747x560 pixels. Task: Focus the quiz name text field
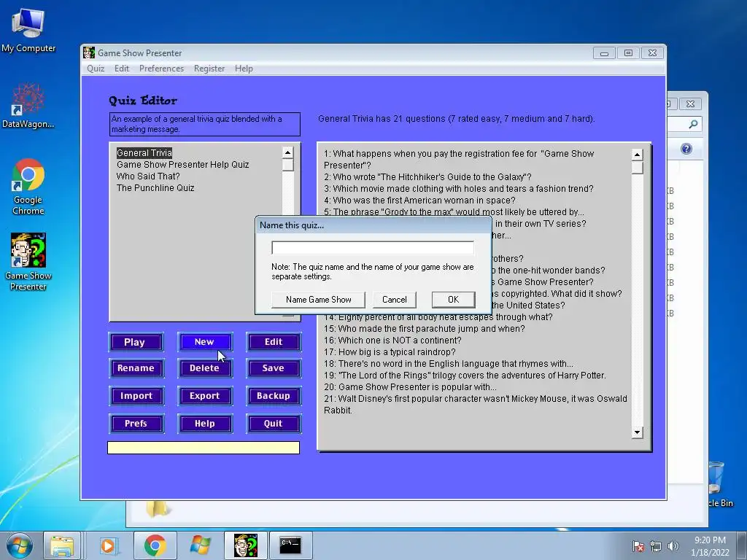click(x=373, y=248)
